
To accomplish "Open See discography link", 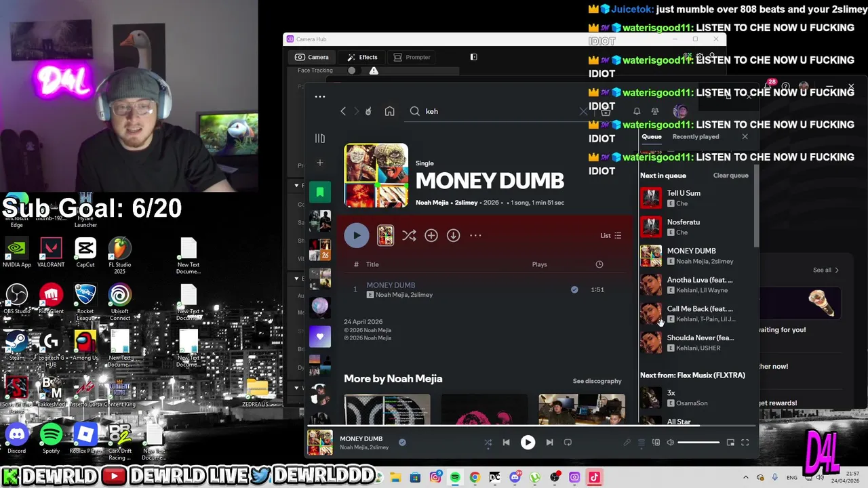I will [597, 381].
